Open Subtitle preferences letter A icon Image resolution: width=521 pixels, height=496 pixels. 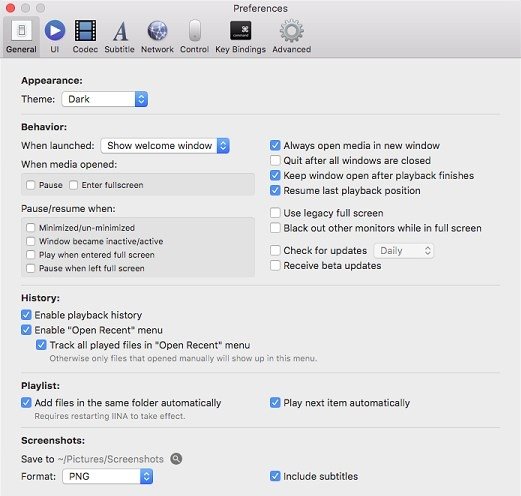120,31
